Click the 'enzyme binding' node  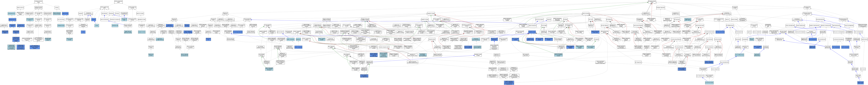tap(61, 20)
